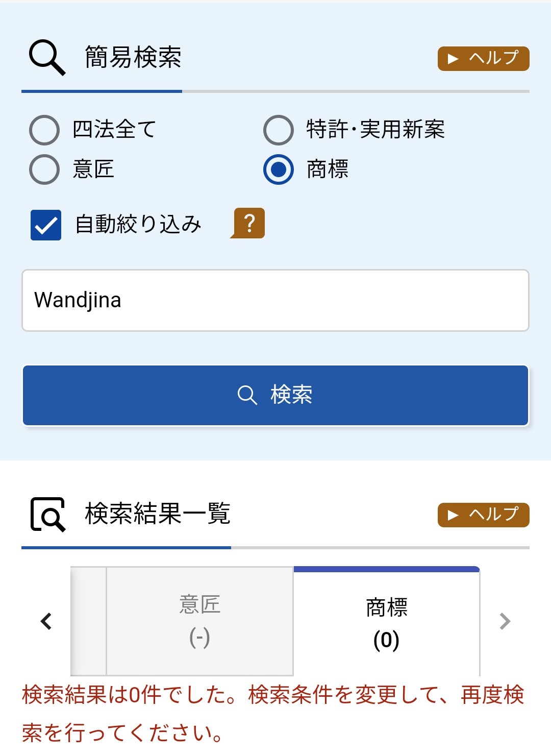Screen dimensions: 551x756
Task: Click the 簡易検索 heading text
Action: [133, 57]
